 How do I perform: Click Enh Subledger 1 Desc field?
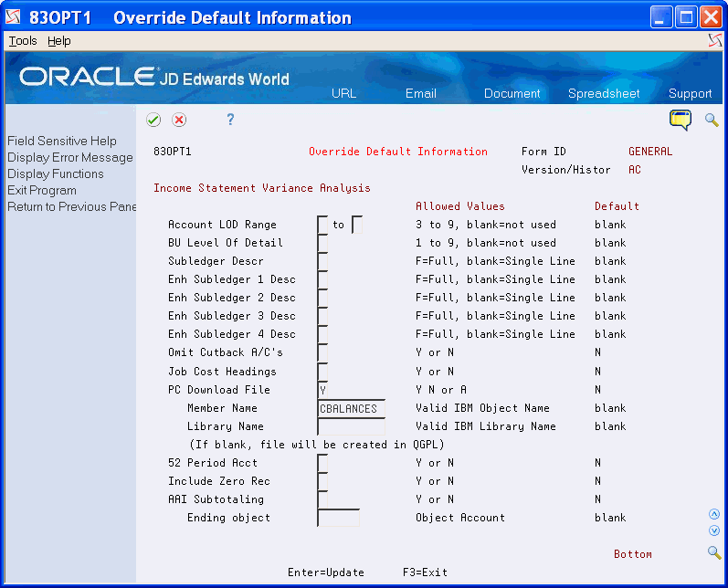(322, 279)
